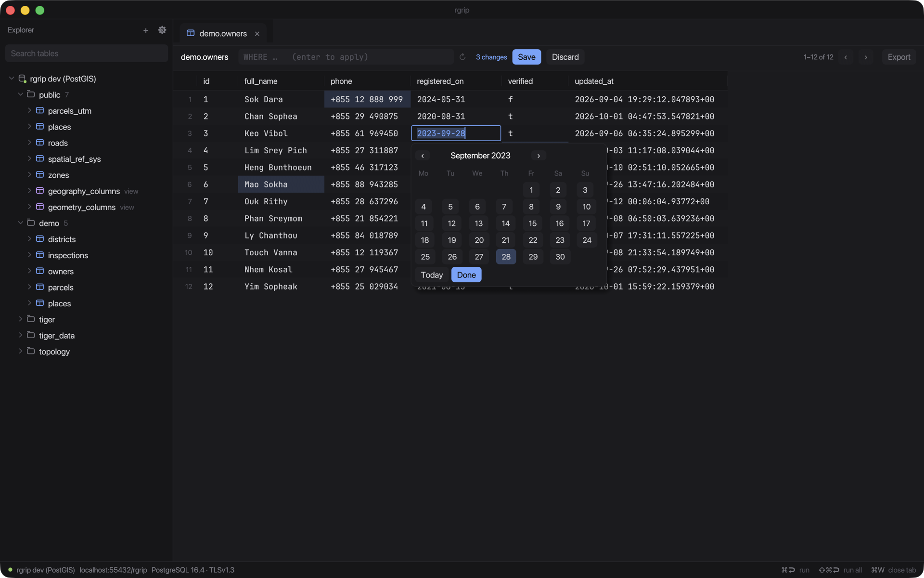
Task: Click the rgrip dev database icon
Action: coord(22,79)
